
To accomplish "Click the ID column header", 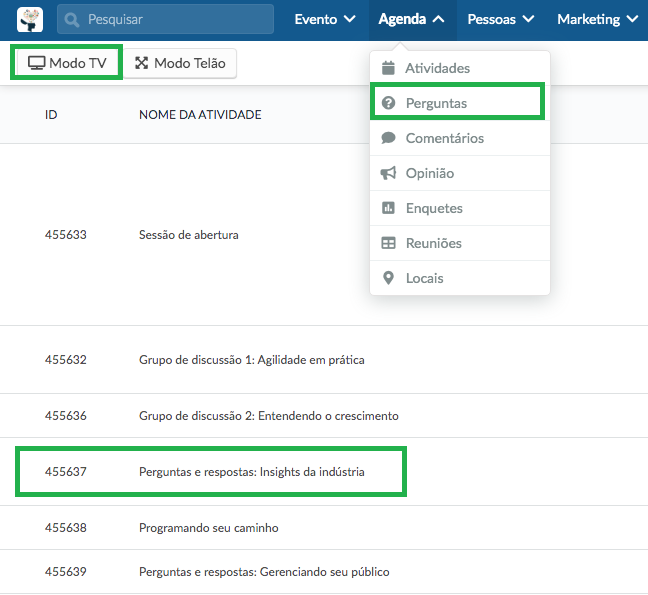I will click(x=51, y=114).
